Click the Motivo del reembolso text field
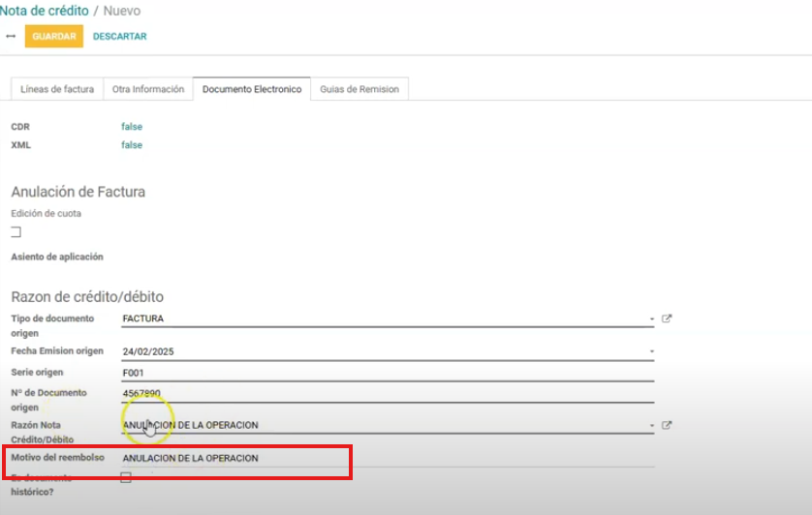The image size is (812, 515). [x=388, y=458]
